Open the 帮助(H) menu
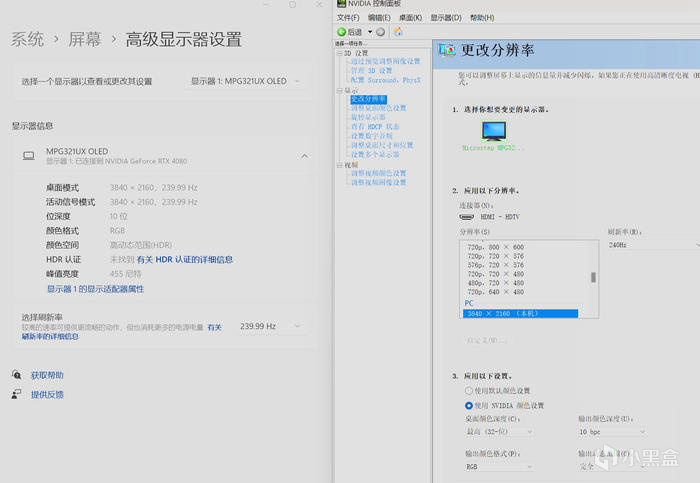 [x=482, y=17]
